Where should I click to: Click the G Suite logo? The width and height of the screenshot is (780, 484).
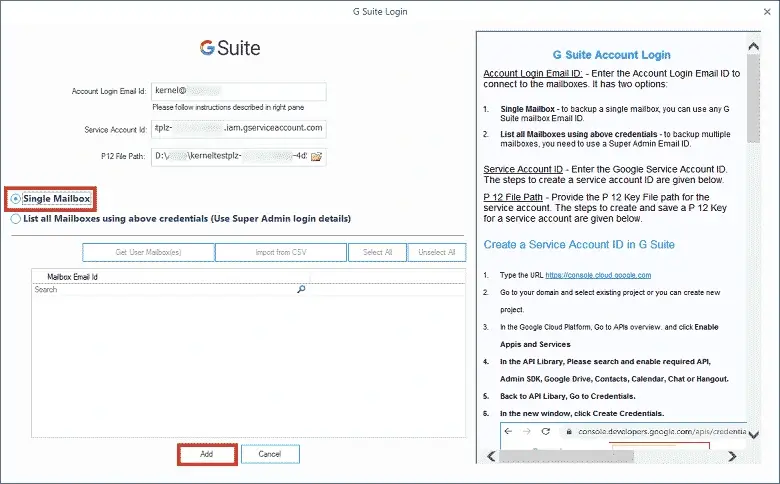[x=230, y=48]
